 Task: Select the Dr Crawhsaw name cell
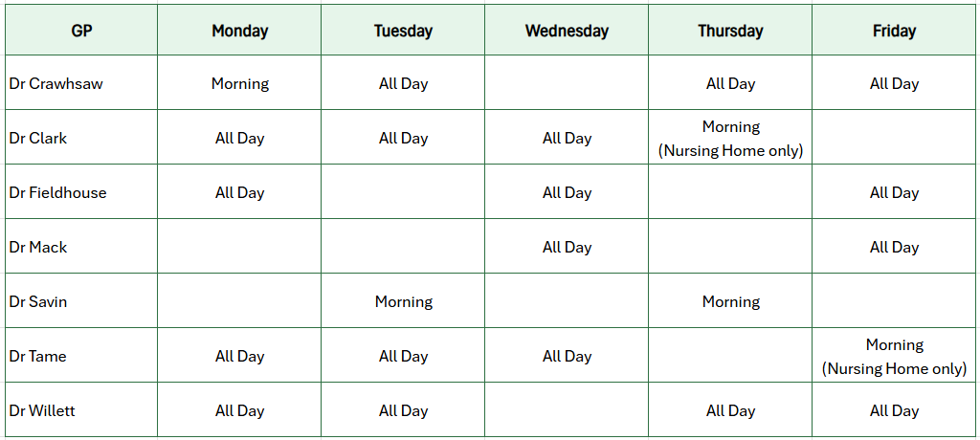point(81,83)
